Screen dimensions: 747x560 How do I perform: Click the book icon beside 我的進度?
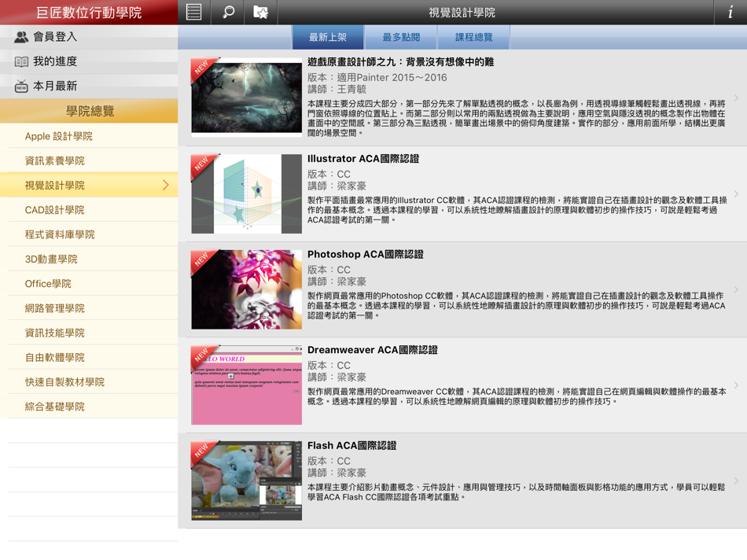coord(21,61)
